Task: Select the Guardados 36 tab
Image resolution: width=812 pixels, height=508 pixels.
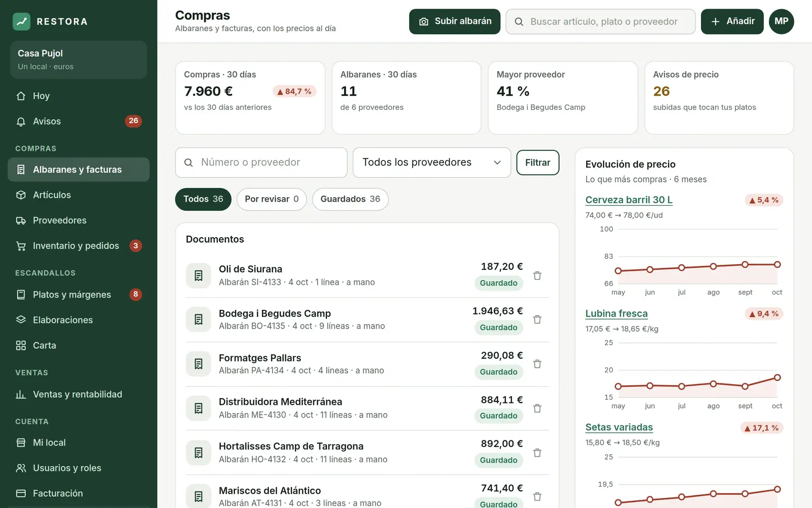Action: (350, 199)
